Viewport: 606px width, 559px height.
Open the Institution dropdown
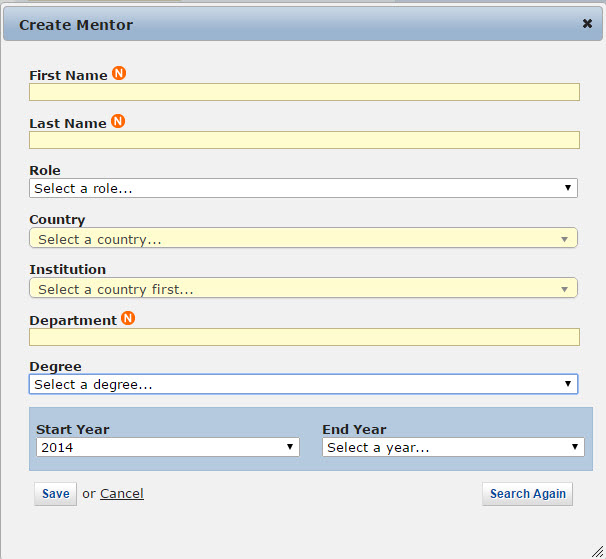pyautogui.click(x=300, y=289)
